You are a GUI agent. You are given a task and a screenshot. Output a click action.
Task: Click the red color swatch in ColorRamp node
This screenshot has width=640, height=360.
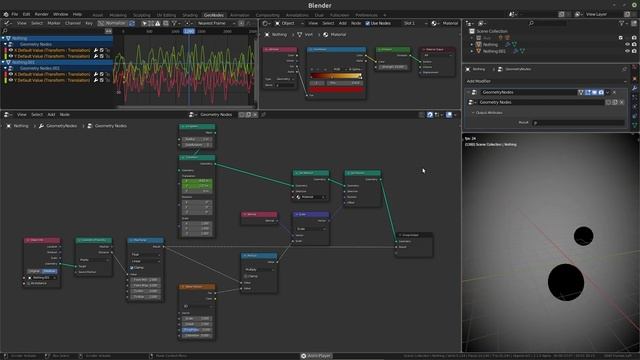pyautogui.click(x=336, y=89)
